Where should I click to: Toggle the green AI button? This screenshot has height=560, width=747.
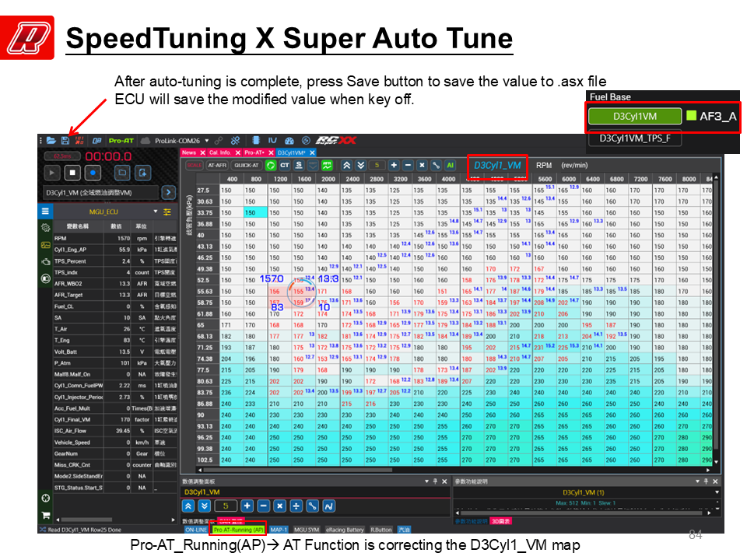pyautogui.click(x=450, y=165)
